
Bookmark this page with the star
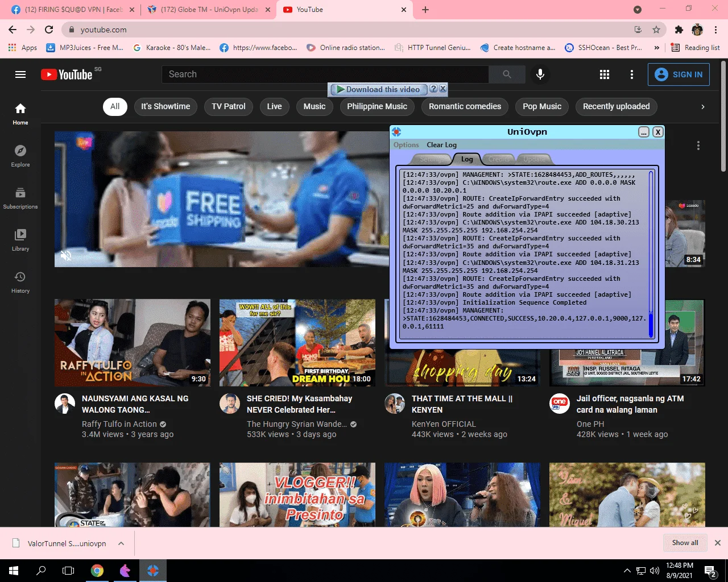pyautogui.click(x=656, y=30)
